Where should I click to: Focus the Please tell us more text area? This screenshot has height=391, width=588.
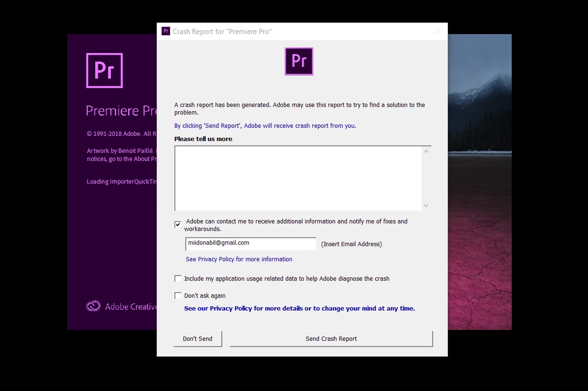[298, 178]
